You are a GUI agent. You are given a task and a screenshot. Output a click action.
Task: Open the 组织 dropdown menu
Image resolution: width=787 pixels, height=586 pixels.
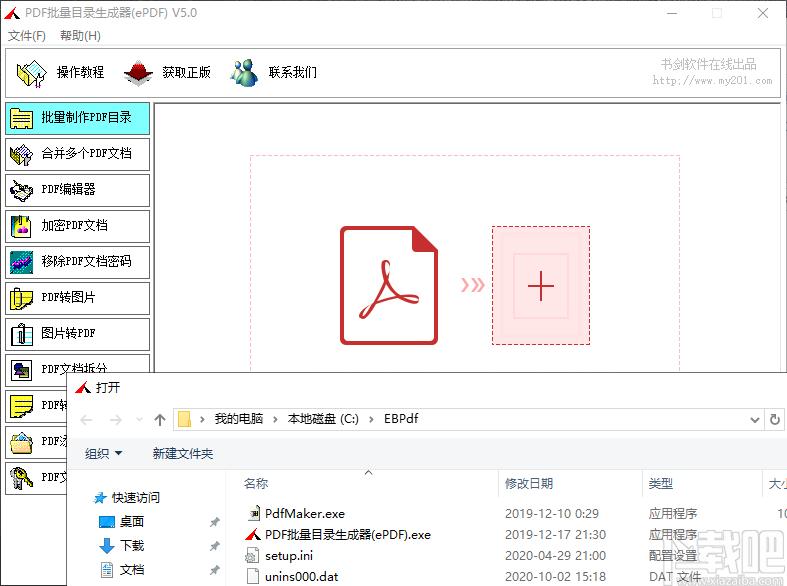pyautogui.click(x=103, y=454)
